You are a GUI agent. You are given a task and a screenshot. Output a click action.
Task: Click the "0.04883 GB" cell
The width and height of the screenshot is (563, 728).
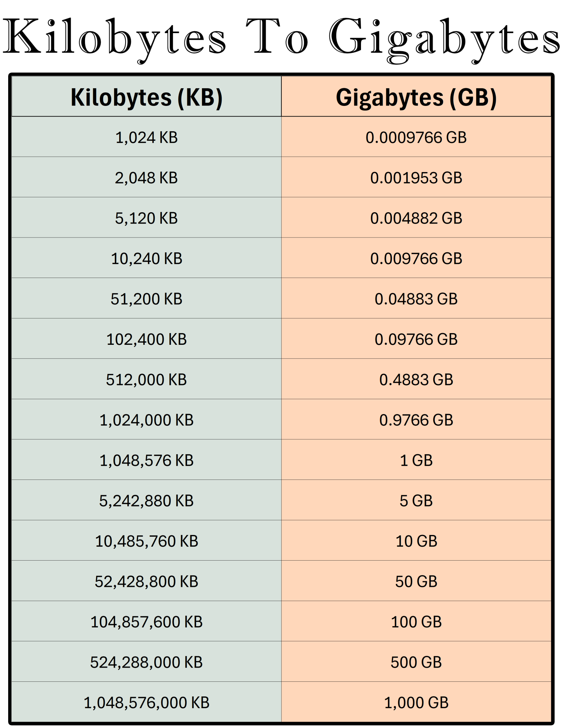[416, 299]
